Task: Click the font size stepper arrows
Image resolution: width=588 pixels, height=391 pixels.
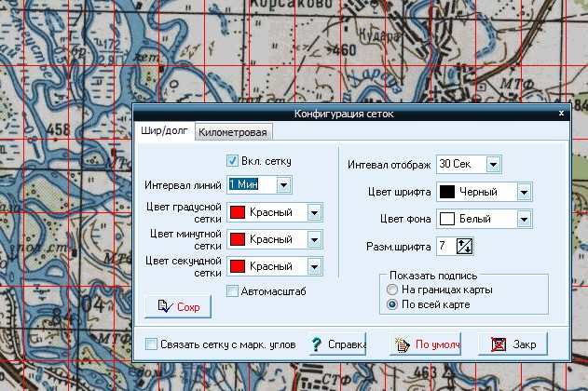Action: click(465, 246)
